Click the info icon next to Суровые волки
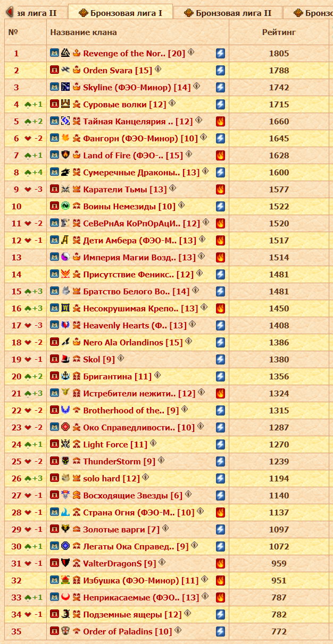 (x=172, y=104)
